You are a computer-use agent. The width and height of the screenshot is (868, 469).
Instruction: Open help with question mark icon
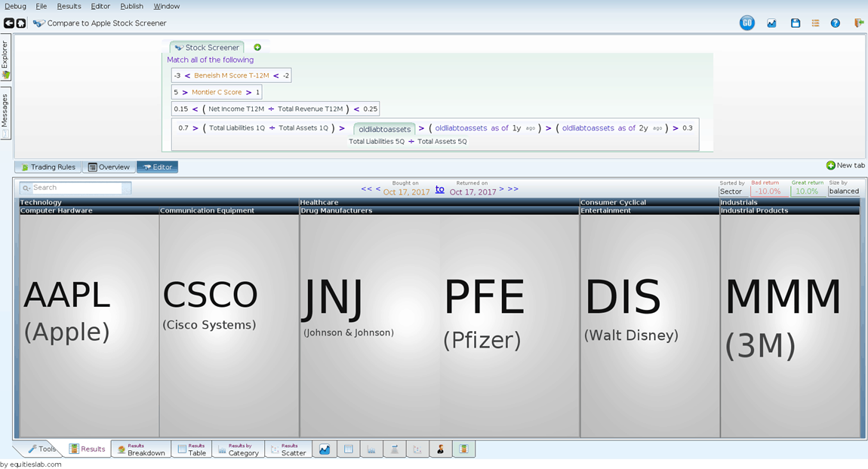836,23
